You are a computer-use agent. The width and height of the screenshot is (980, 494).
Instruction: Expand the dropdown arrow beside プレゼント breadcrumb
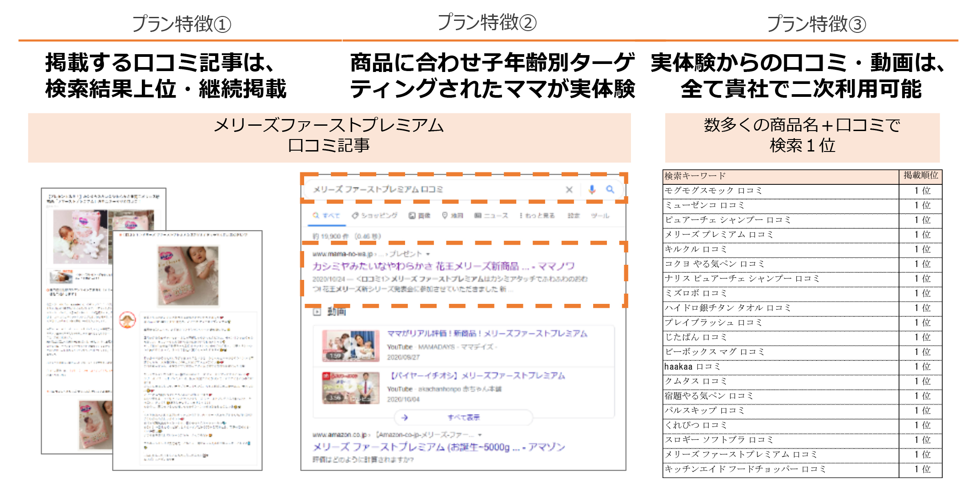428,254
